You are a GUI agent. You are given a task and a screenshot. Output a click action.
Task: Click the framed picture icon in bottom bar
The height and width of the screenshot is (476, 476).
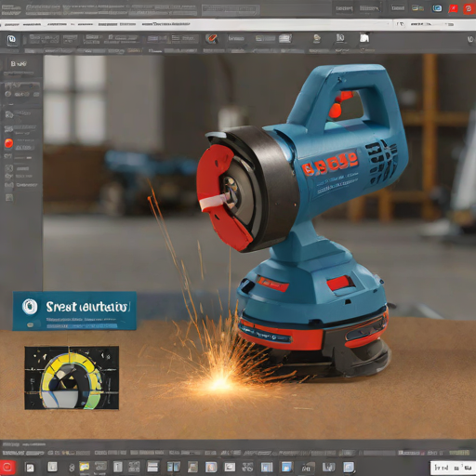[230, 467]
